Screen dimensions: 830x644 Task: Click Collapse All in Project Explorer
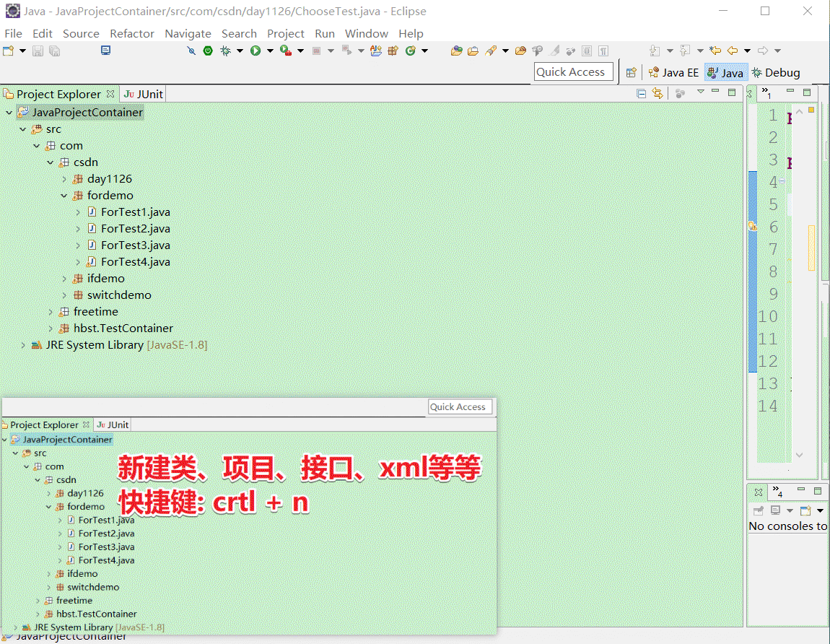click(641, 94)
